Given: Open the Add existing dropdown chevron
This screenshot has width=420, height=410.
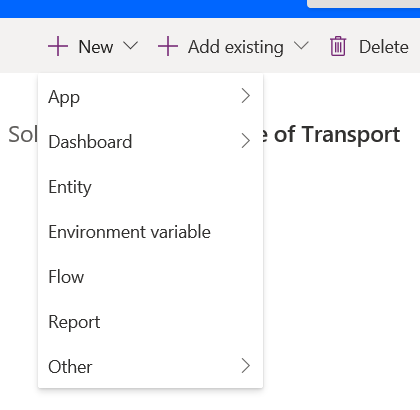Looking at the screenshot, I should (x=301, y=46).
